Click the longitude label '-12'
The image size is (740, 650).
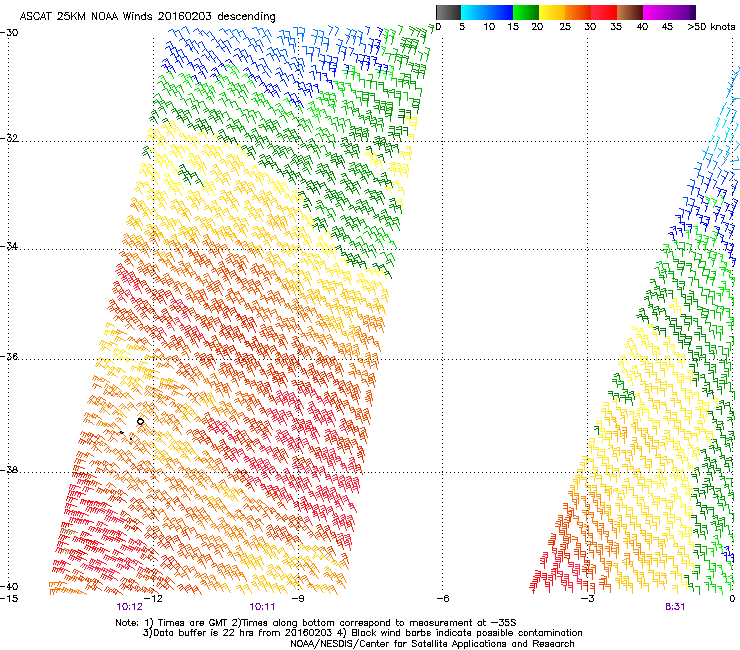(x=153, y=598)
